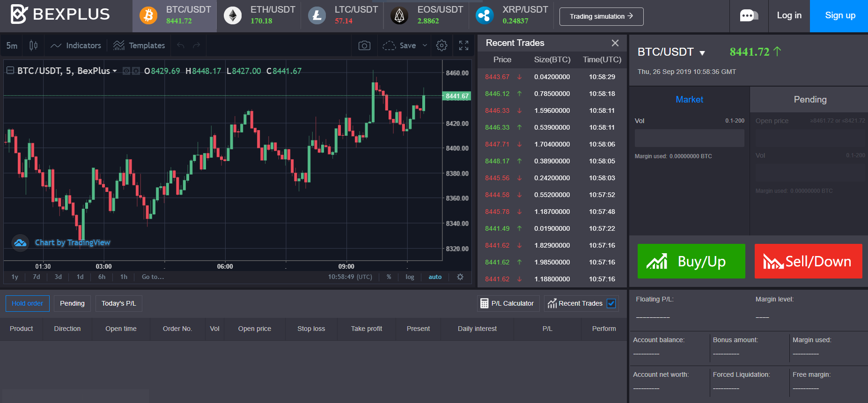
Task: Open chart Templates
Action: tap(139, 45)
